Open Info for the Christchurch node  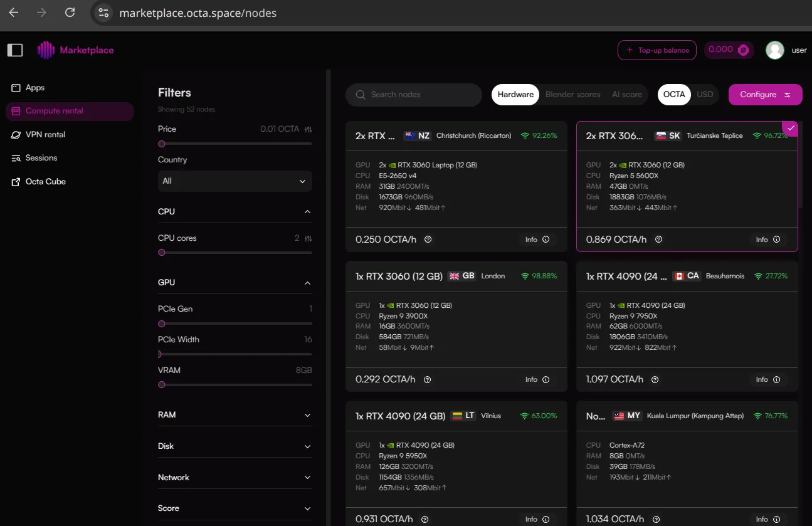(537, 239)
